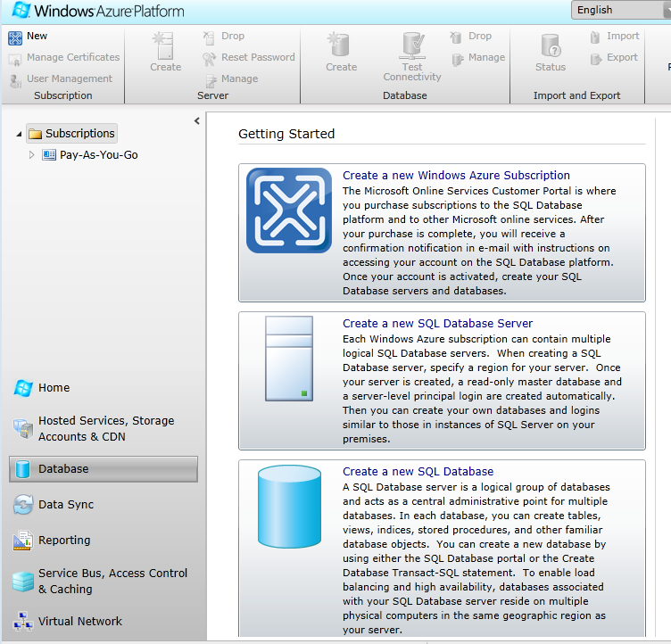The width and height of the screenshot is (671, 644).
Task: Click the Service Bus sidebar icon
Action: (x=23, y=582)
